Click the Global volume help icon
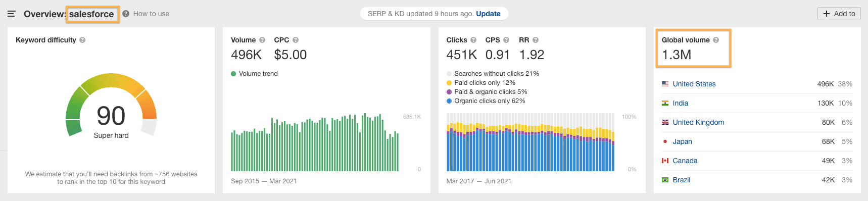 click(716, 40)
